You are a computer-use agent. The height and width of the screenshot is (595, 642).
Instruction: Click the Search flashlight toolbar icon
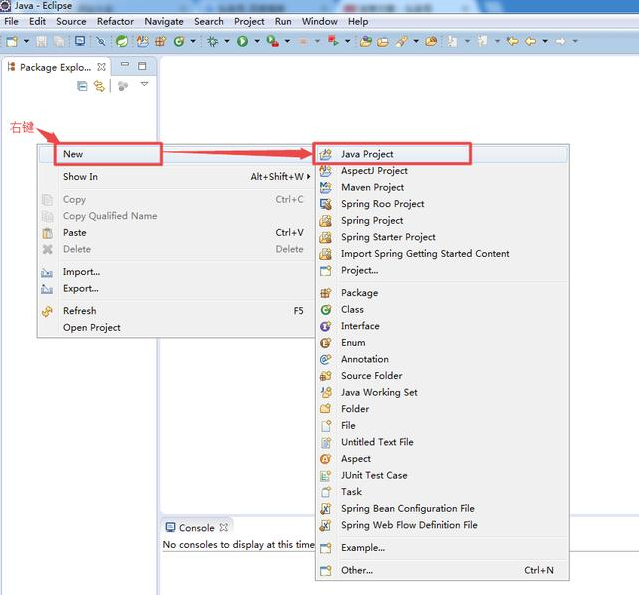(402, 41)
